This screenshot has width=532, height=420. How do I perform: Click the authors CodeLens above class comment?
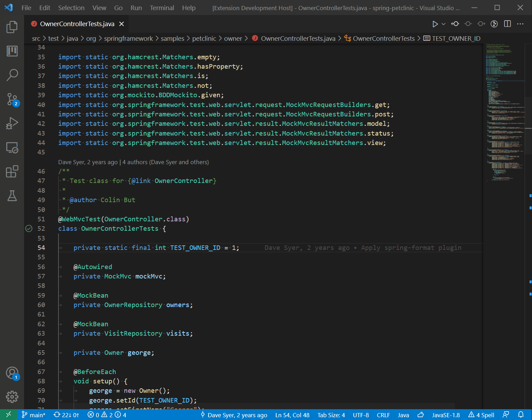165,162
